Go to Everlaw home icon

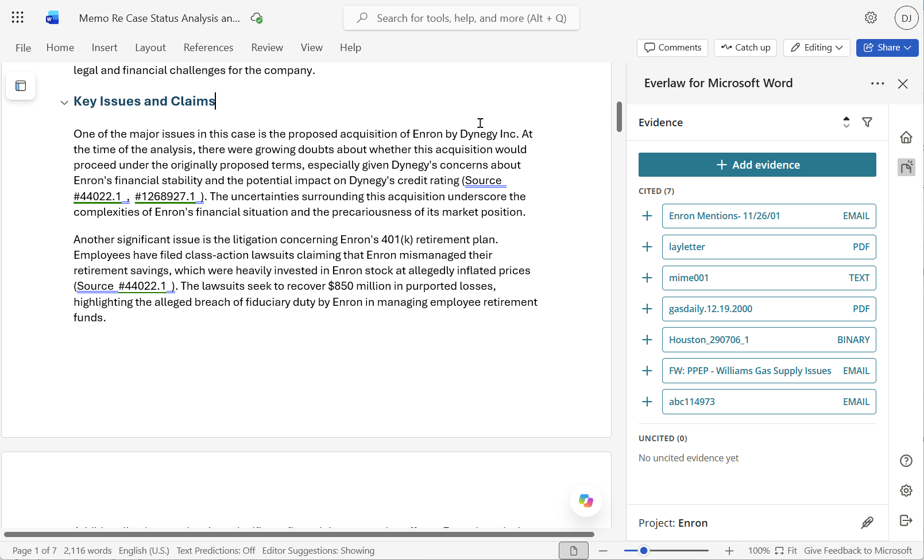[x=906, y=137]
